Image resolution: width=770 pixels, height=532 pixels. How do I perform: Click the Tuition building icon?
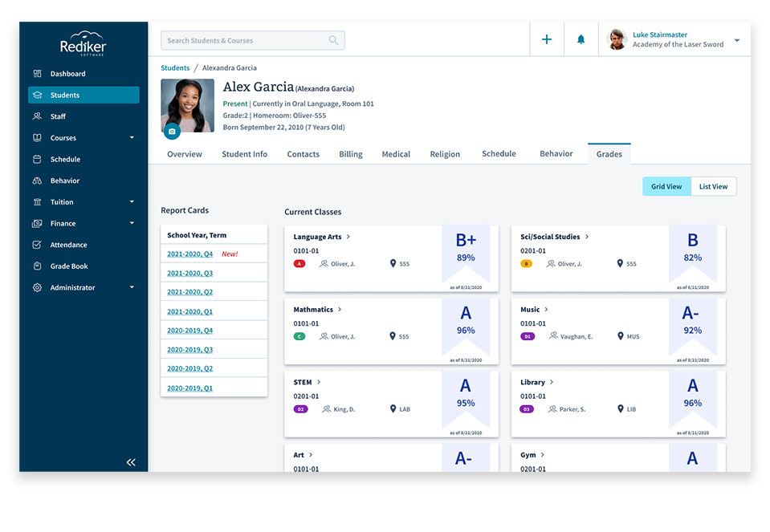tap(37, 201)
